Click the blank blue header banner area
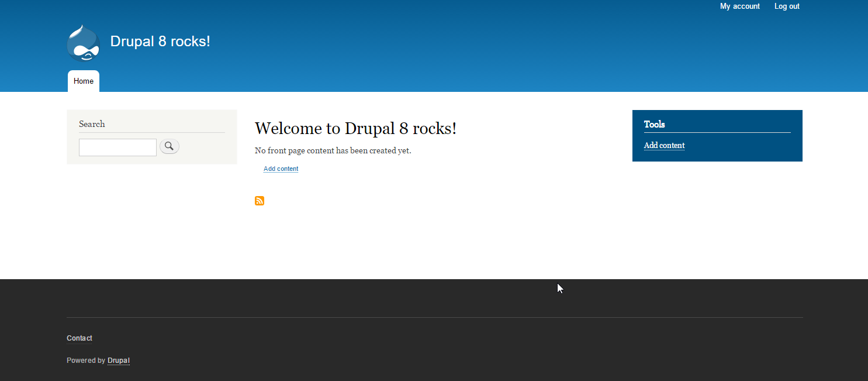 click(468, 47)
